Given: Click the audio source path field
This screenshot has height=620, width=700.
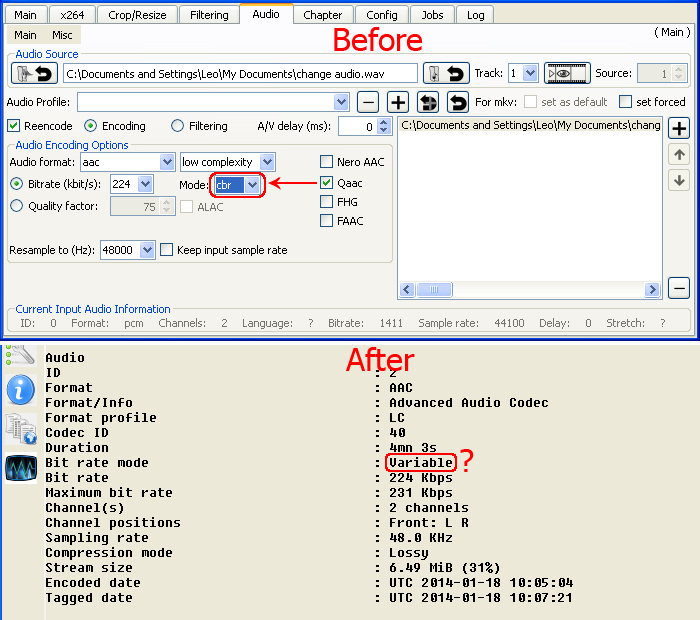Looking at the screenshot, I should 240,74.
